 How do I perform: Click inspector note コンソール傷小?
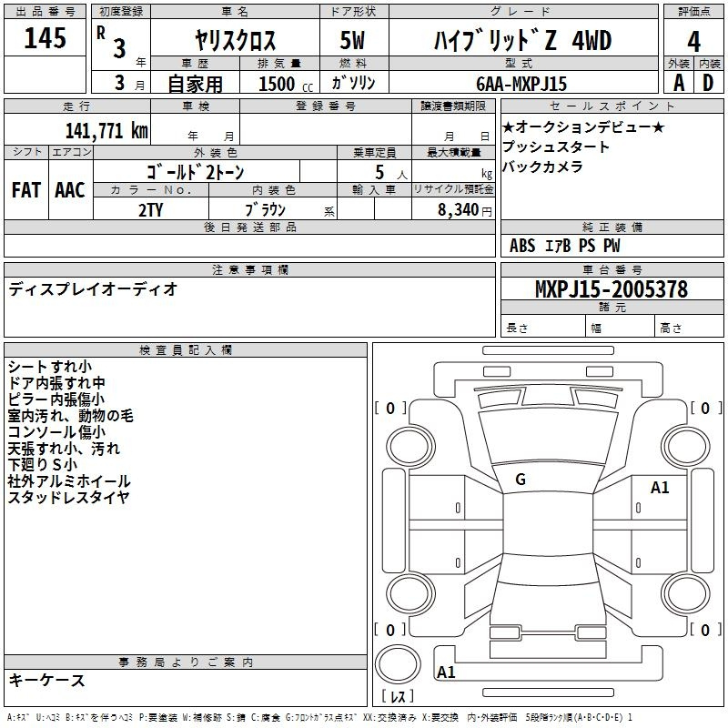click(x=56, y=431)
